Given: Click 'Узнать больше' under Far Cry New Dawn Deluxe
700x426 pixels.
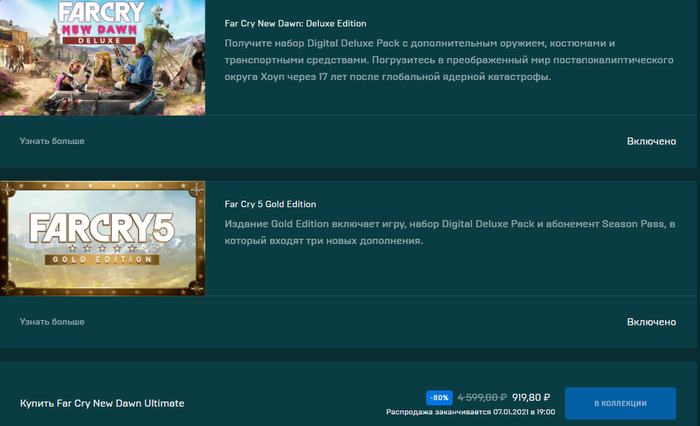Looking at the screenshot, I should pos(52,141).
